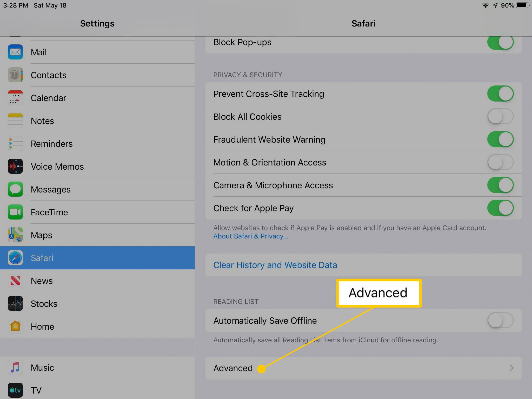This screenshot has height=399, width=532.
Task: Tap the FaceTime camera icon
Action: [x=15, y=212]
